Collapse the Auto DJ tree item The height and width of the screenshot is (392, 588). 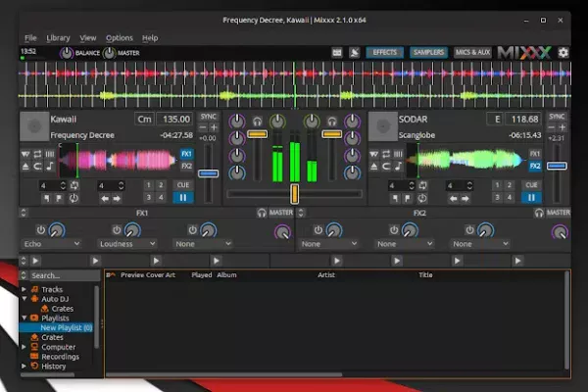pyautogui.click(x=24, y=299)
